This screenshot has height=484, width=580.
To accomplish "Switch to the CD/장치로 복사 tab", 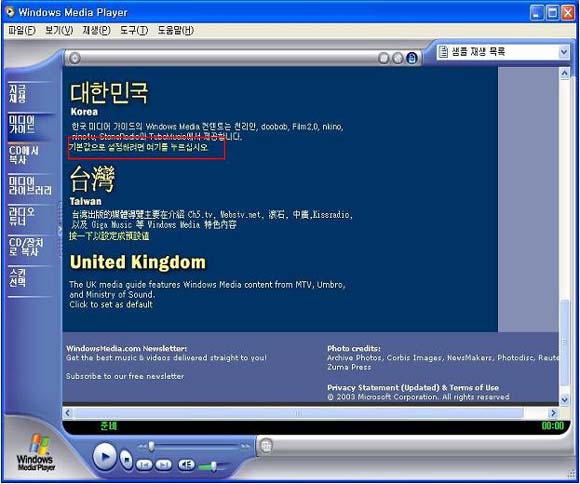I will coord(26,247).
